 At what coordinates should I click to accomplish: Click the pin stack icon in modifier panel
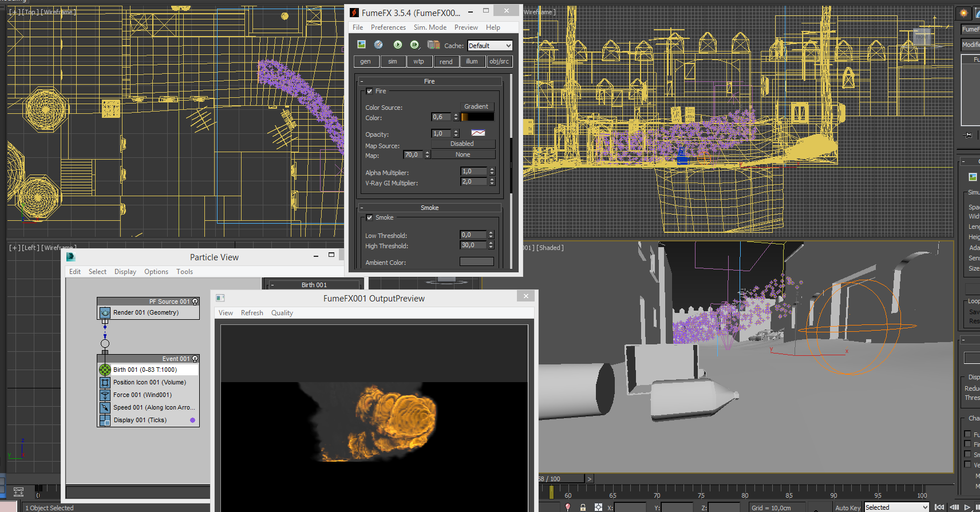pyautogui.click(x=969, y=135)
